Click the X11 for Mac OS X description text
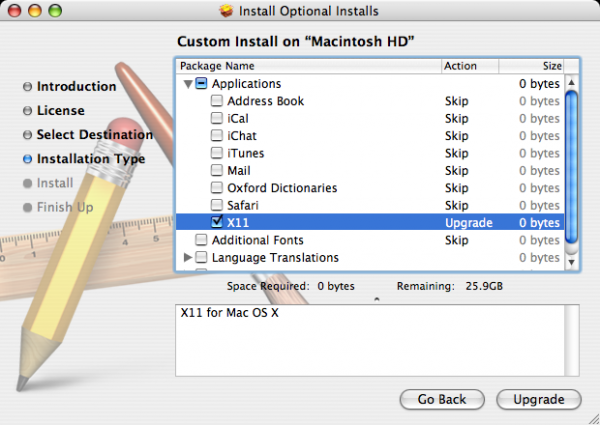The width and height of the screenshot is (600, 425). pyautogui.click(x=230, y=313)
